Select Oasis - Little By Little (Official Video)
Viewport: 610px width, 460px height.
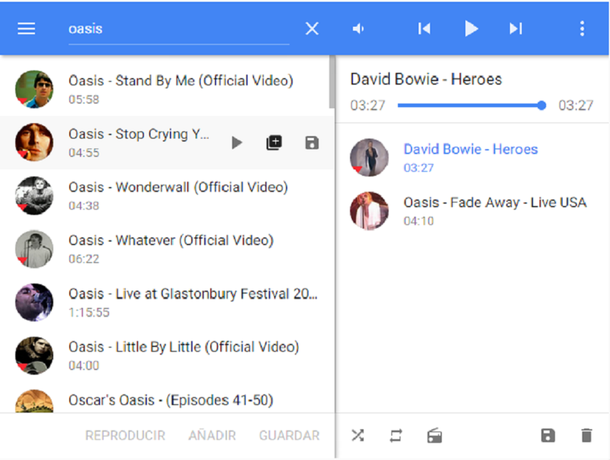(x=167, y=356)
